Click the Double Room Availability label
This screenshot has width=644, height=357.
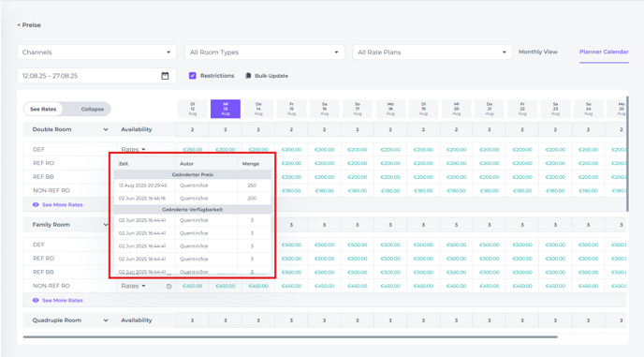(137, 129)
